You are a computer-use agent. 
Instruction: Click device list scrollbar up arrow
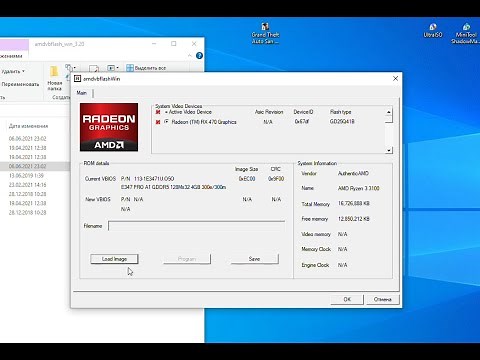[x=389, y=112]
